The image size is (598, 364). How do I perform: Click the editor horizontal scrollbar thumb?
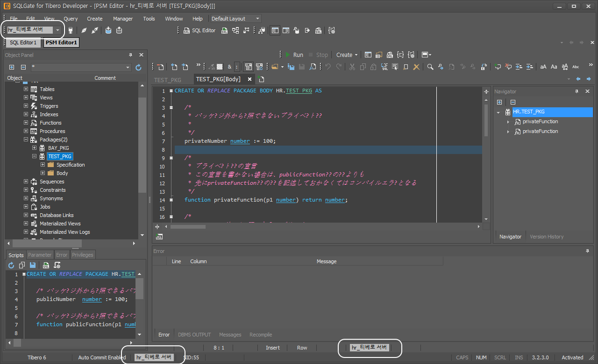point(188,227)
